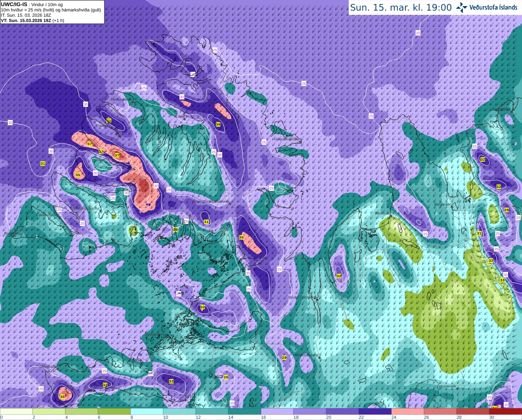Click the yellow '33' gust marker

coord(502,280)
